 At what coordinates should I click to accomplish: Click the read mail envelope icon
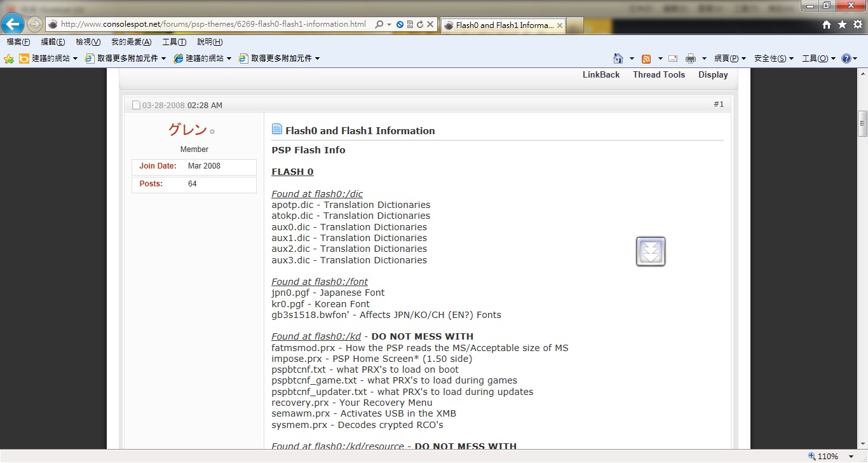point(672,59)
